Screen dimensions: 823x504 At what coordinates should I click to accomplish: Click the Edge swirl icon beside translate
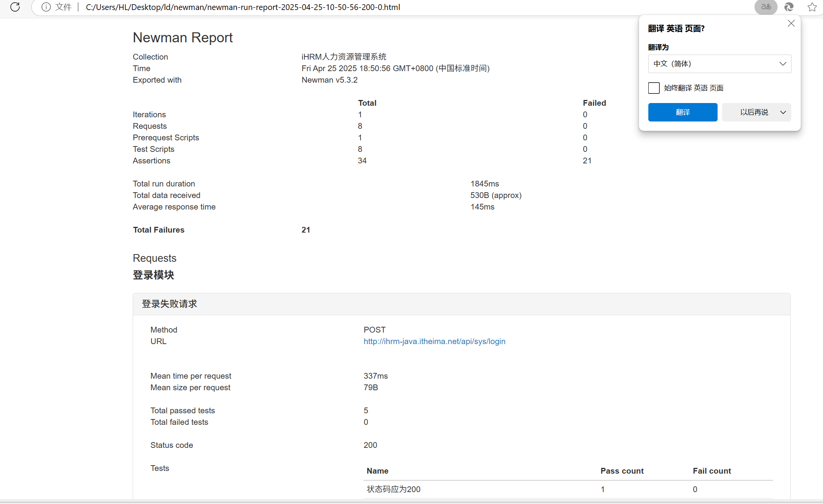point(789,7)
